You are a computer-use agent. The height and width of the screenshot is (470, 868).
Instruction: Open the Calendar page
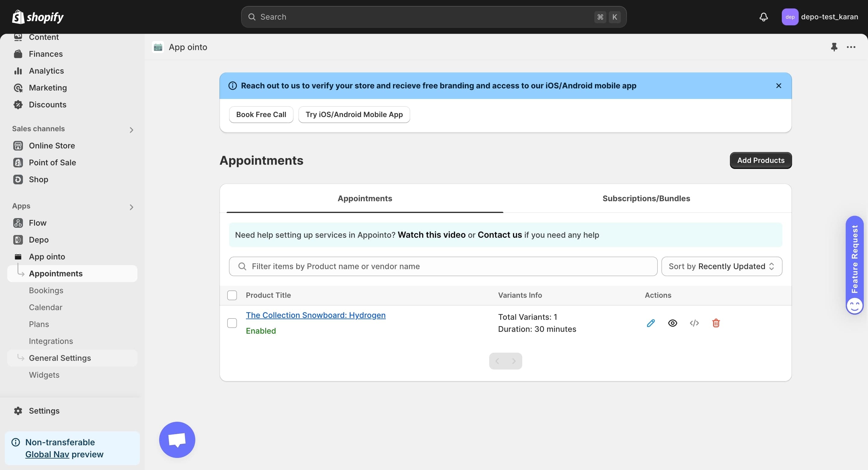coord(46,307)
